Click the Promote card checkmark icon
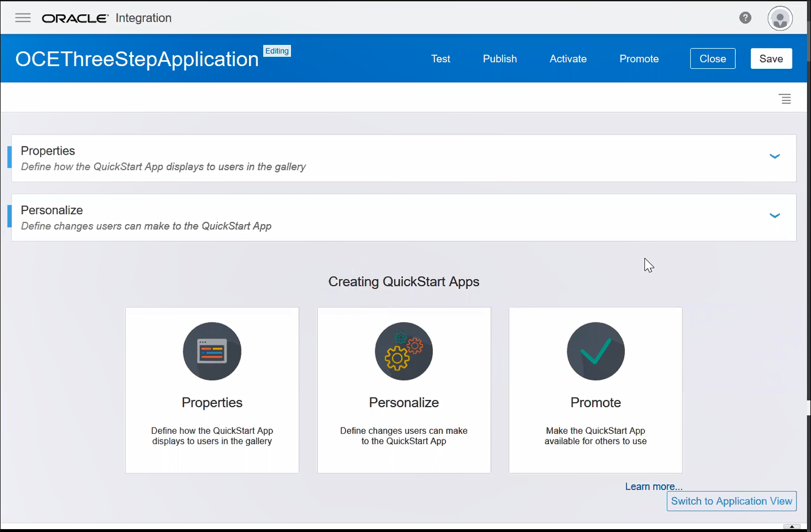This screenshot has height=532, width=811. 595,351
